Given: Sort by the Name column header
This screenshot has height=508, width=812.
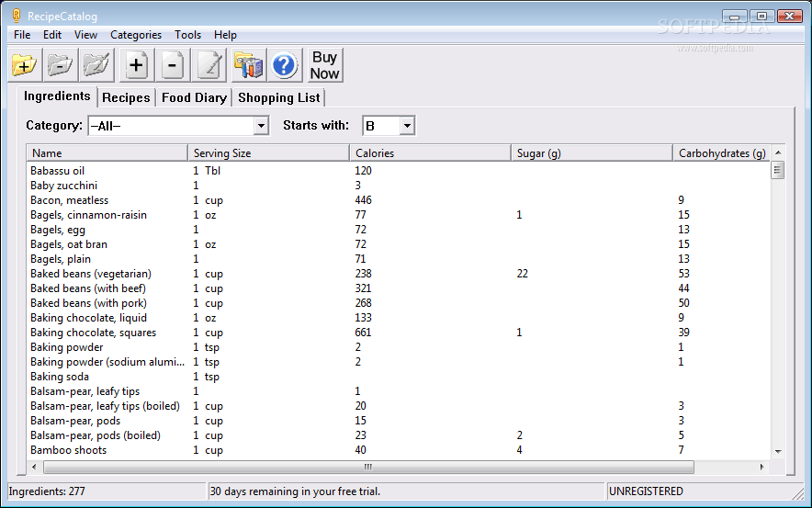Looking at the screenshot, I should (107, 153).
